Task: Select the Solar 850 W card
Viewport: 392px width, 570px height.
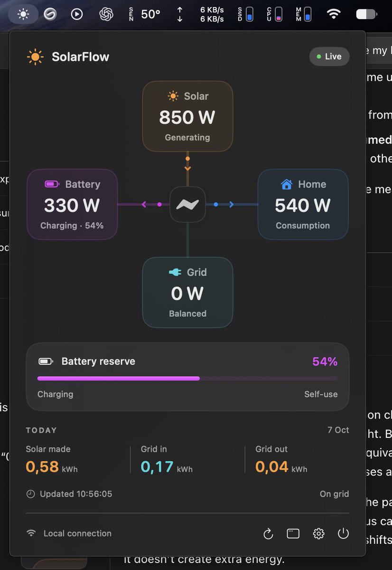Action: pyautogui.click(x=187, y=116)
